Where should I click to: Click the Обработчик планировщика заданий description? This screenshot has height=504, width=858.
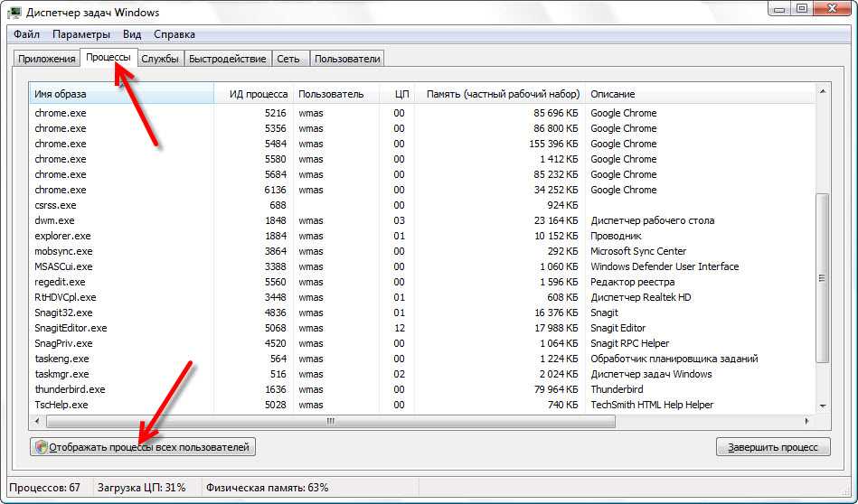tap(674, 359)
